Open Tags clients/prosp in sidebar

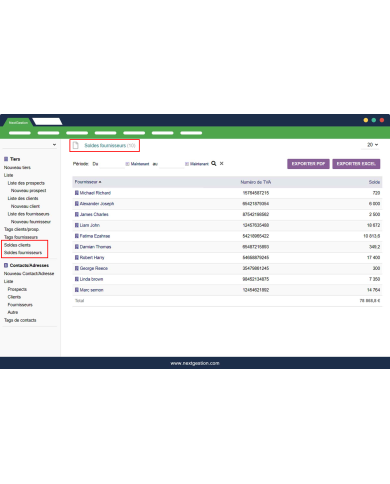coord(21,229)
